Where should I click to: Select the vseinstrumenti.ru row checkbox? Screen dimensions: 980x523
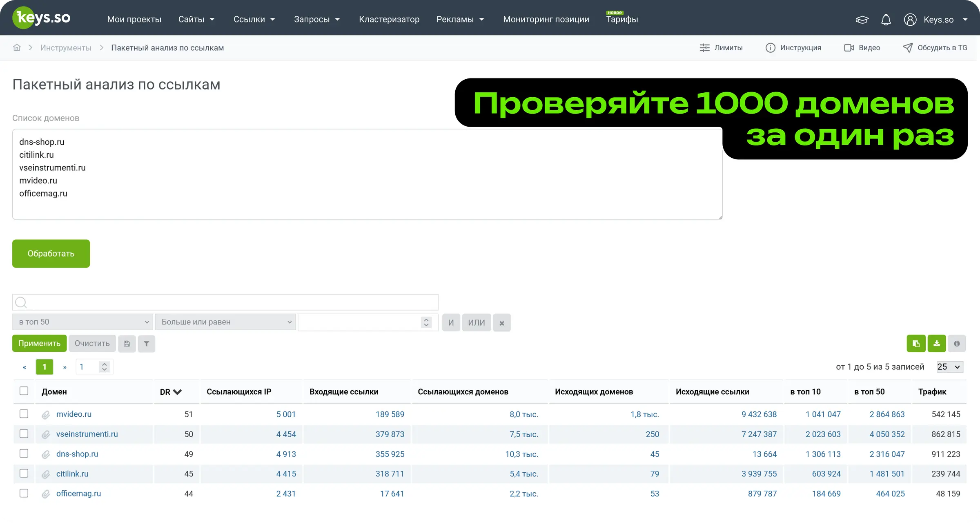(24, 434)
